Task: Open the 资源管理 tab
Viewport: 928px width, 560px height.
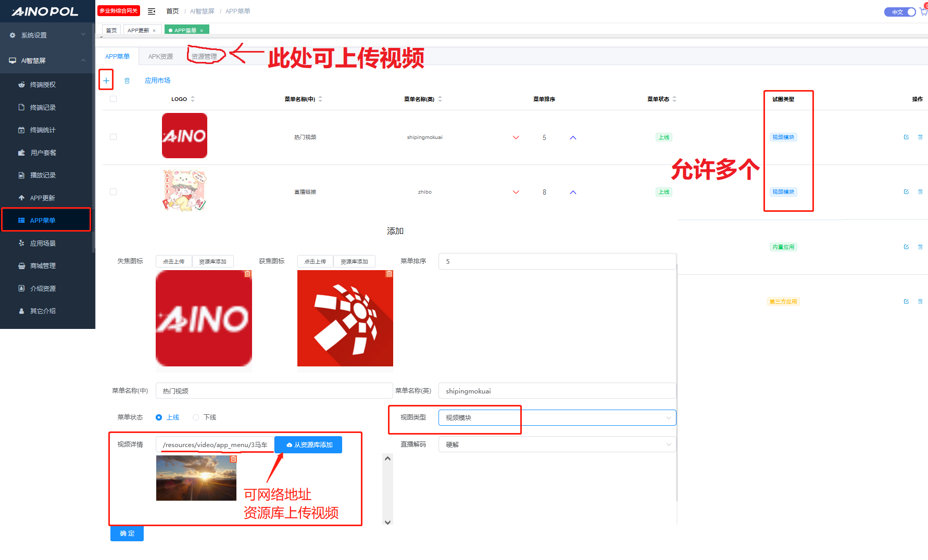Action: 204,57
